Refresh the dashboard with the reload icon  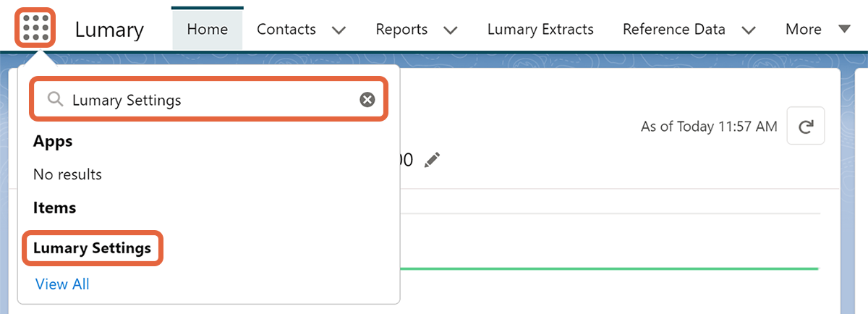(x=805, y=127)
